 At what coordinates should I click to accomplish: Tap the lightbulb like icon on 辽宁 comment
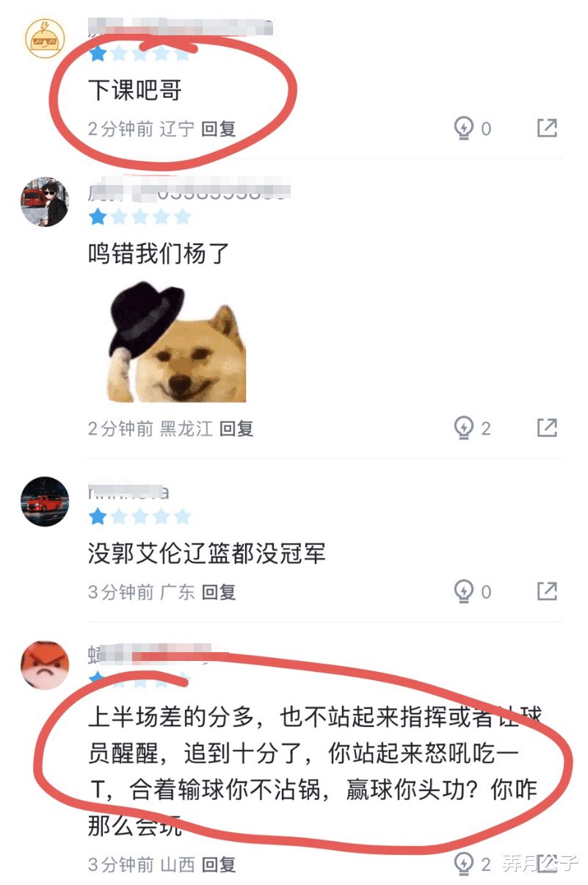point(463,129)
